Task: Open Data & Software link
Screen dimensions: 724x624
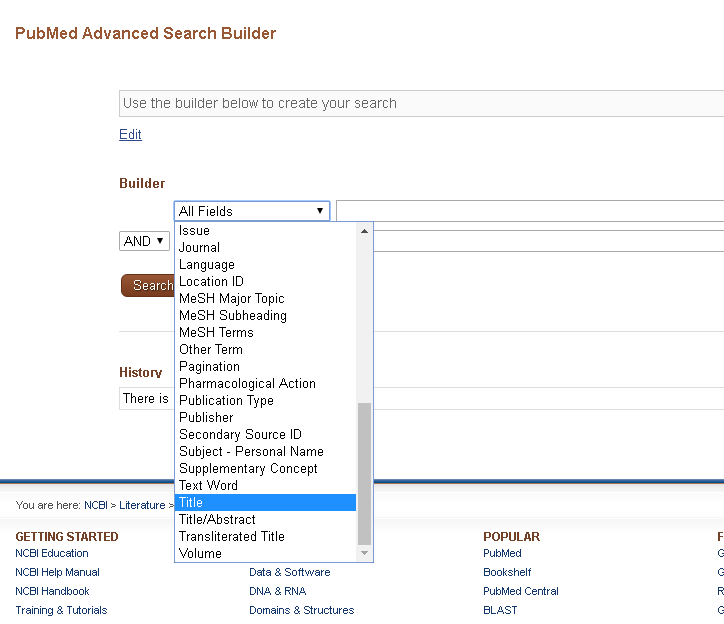Action: [290, 572]
